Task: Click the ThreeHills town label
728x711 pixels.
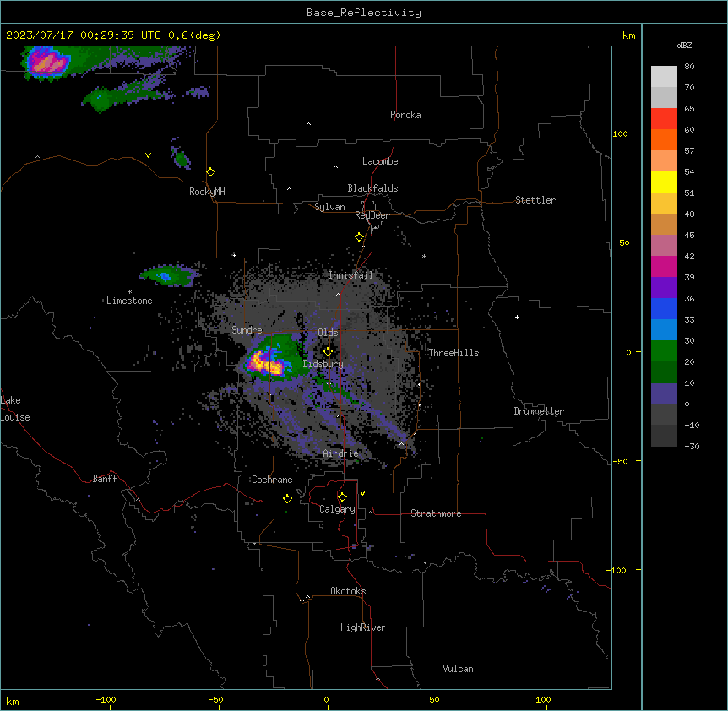Action: pos(454,353)
